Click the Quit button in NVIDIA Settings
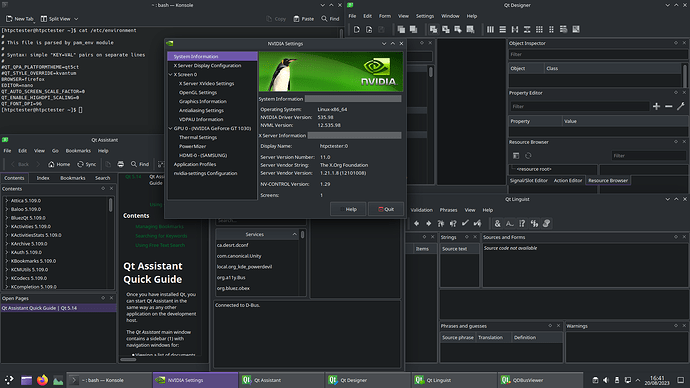 tap(386, 209)
